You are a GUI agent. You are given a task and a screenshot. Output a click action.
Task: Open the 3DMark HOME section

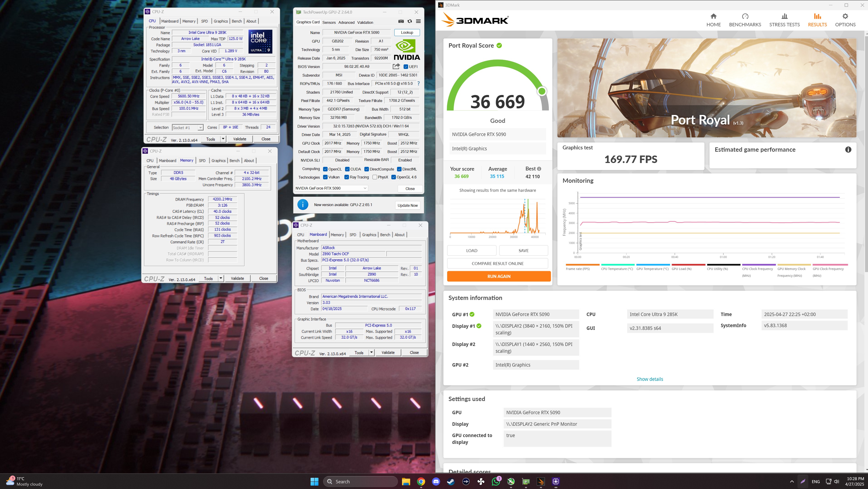pyautogui.click(x=713, y=20)
